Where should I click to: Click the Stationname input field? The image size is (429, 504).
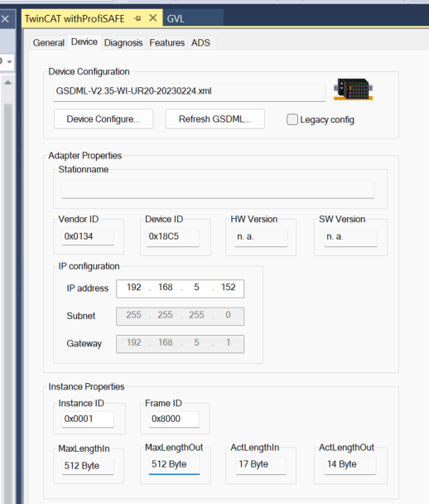click(x=218, y=189)
